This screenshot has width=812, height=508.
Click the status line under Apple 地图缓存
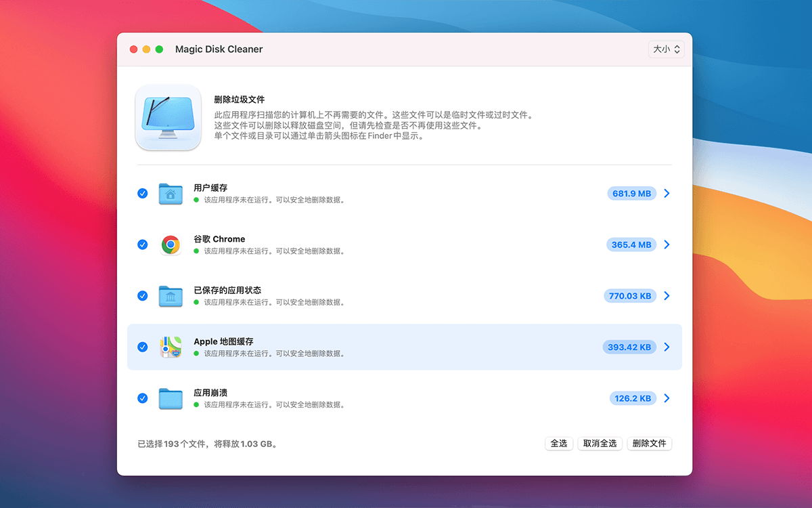[x=274, y=354]
